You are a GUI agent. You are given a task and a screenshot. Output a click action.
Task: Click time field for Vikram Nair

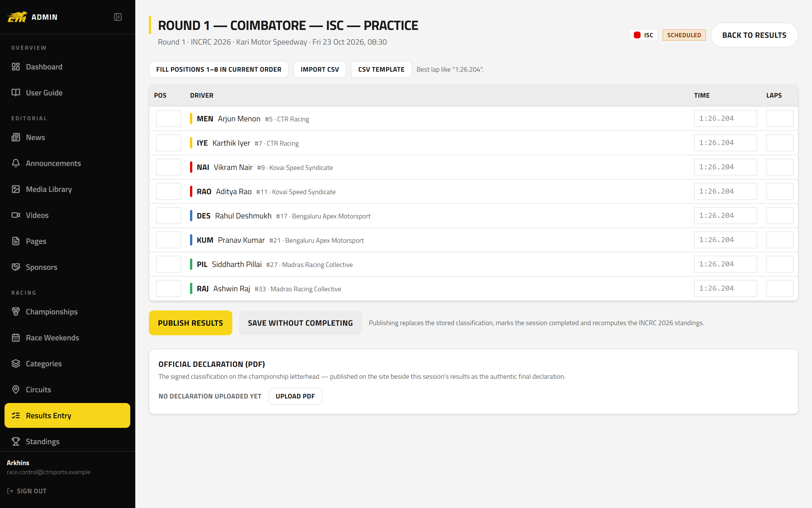pyautogui.click(x=725, y=167)
